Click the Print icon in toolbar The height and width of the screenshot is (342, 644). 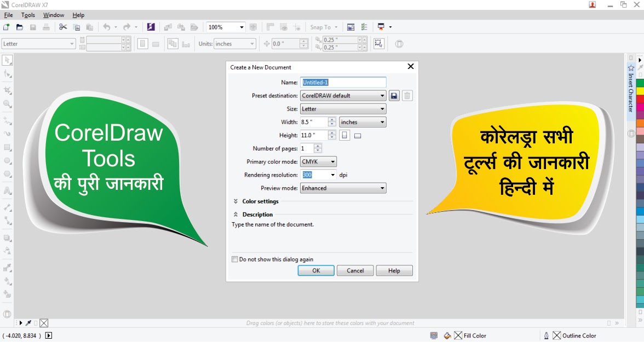[x=47, y=27]
